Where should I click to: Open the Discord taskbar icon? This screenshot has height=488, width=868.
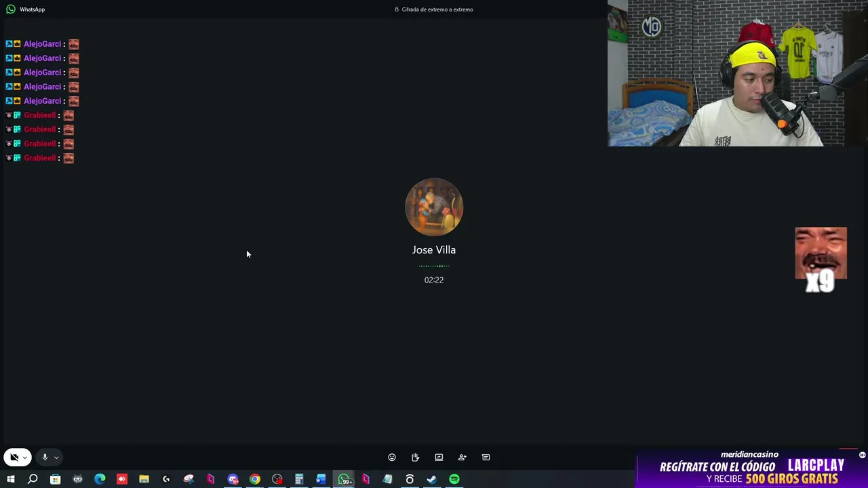click(x=233, y=479)
